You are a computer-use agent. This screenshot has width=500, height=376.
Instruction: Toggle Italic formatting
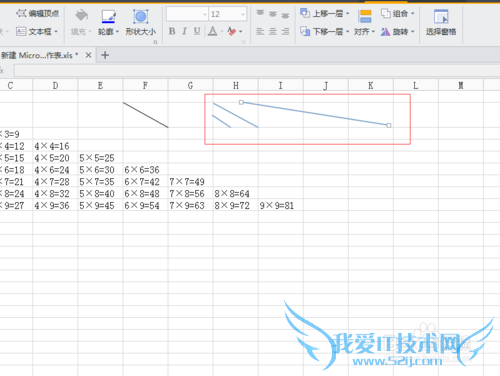tap(184, 31)
